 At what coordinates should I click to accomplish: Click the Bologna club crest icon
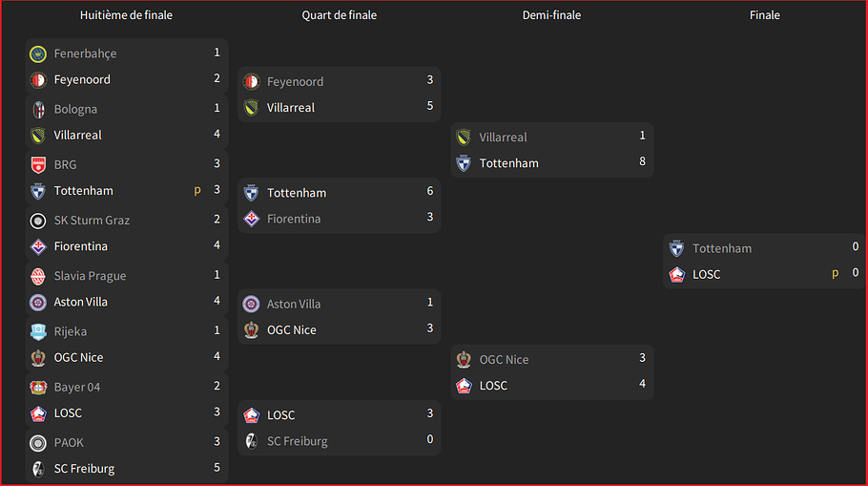tap(38, 110)
